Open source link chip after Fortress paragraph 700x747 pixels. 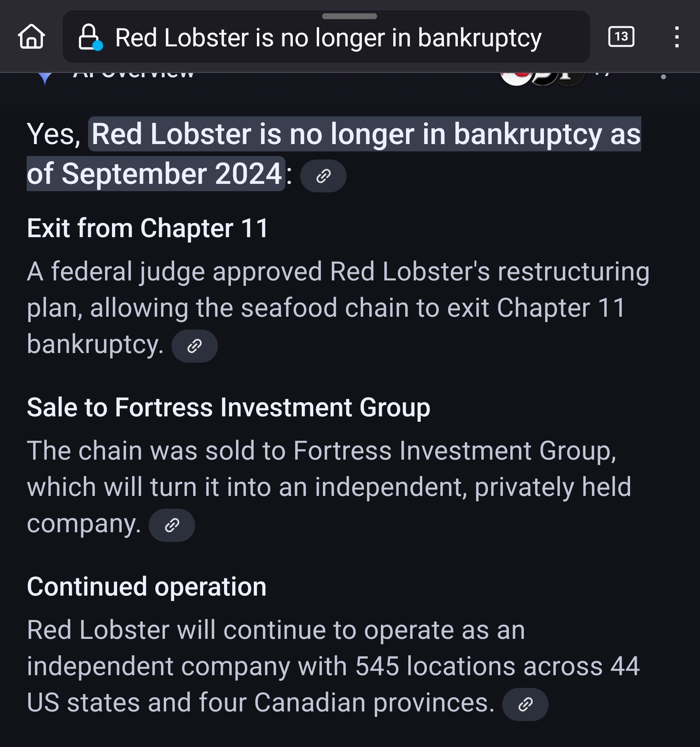(172, 525)
